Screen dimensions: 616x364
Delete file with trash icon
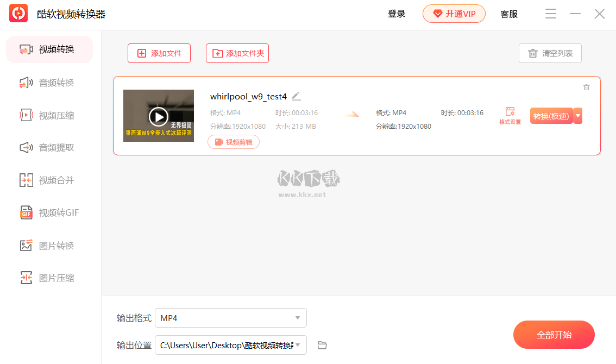586,87
